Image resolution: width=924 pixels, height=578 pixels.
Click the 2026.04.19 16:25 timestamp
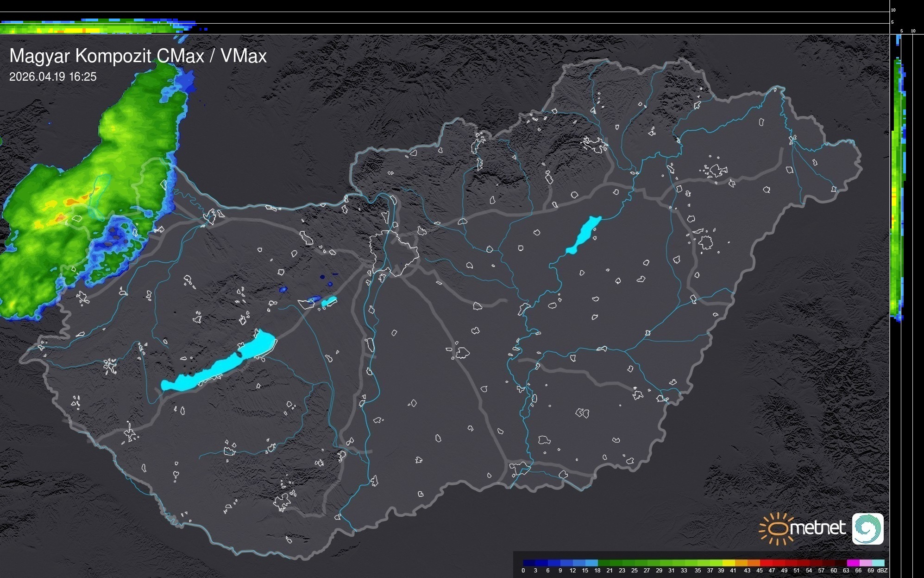coord(53,77)
